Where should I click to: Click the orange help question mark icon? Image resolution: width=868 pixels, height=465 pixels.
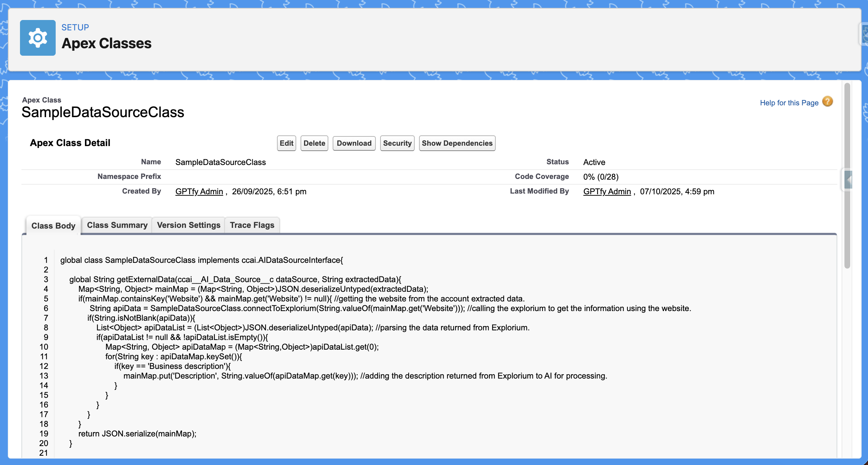[x=827, y=102]
